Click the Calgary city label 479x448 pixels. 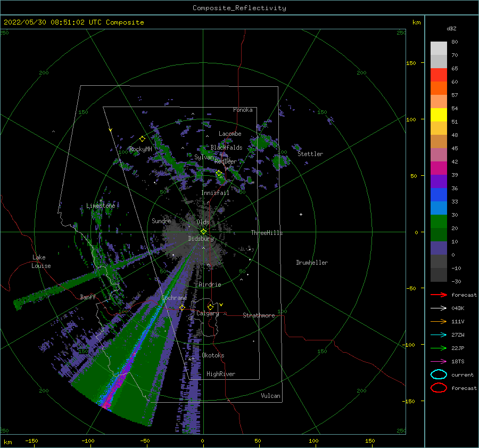(x=208, y=313)
